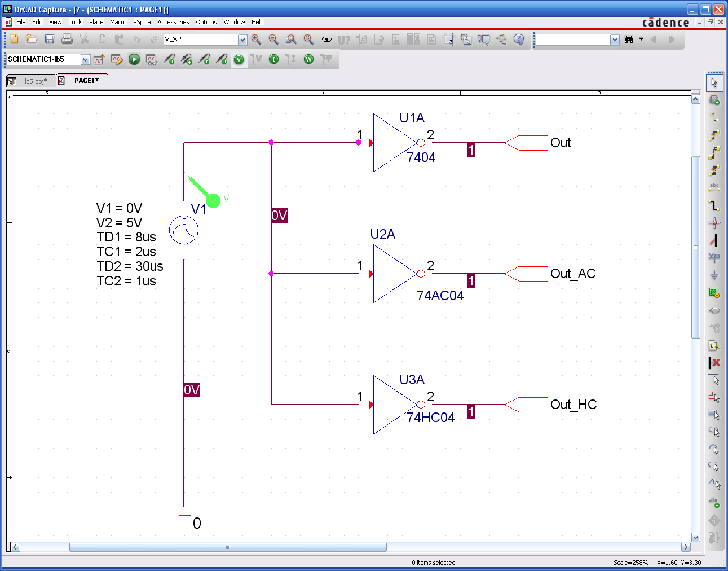
Task: Choose the Place Wire tool
Action: (714, 118)
